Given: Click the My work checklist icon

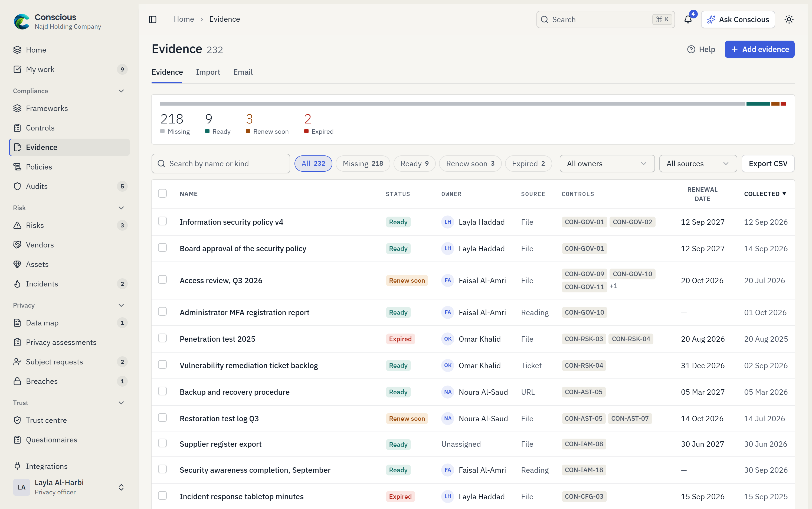Looking at the screenshot, I should (17, 69).
